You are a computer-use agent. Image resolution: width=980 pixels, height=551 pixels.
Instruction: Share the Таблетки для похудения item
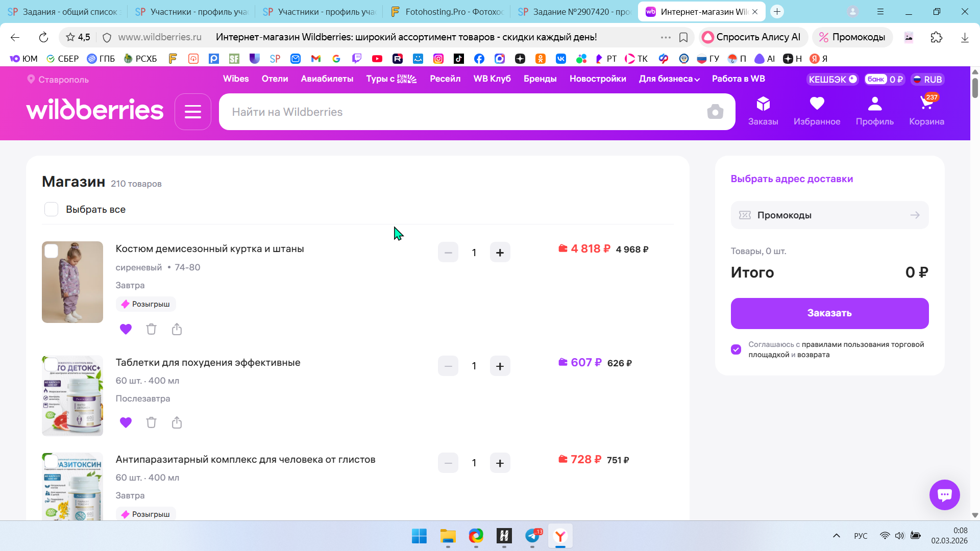[x=177, y=422]
